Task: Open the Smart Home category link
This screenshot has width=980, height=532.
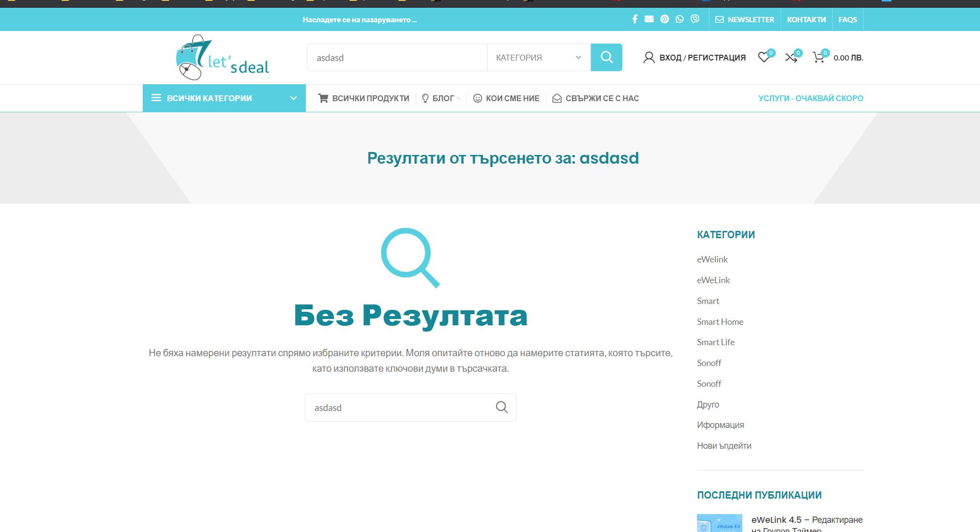Action: tap(720, 322)
